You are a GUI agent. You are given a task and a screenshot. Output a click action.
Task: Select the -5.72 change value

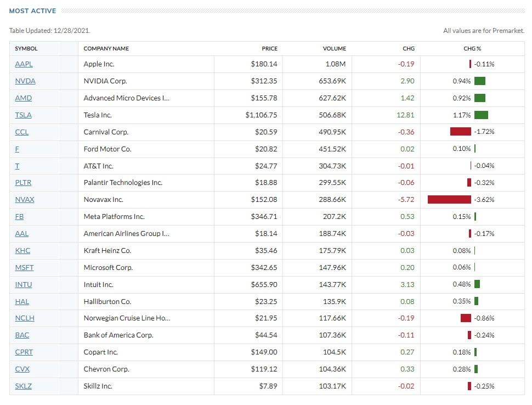click(x=406, y=199)
